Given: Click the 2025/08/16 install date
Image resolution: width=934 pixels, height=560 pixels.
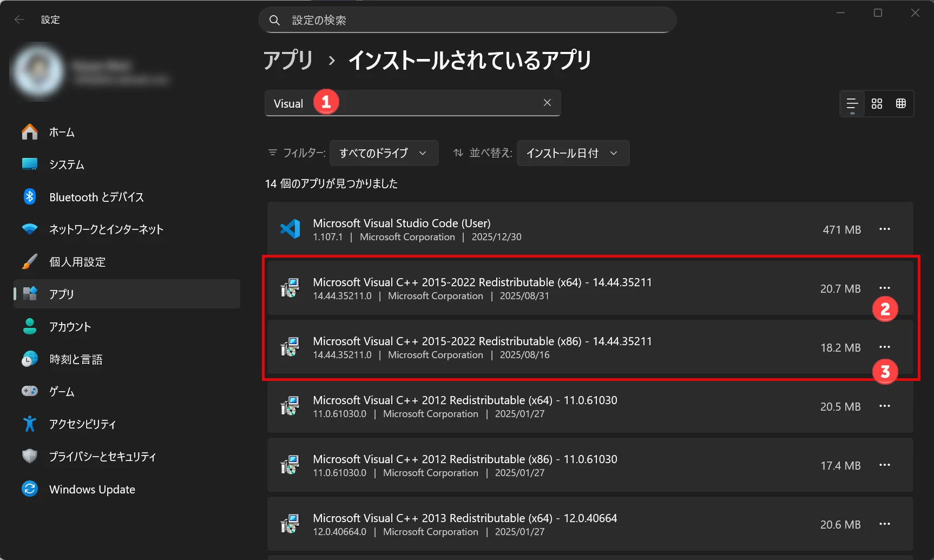Looking at the screenshot, I should [x=524, y=355].
